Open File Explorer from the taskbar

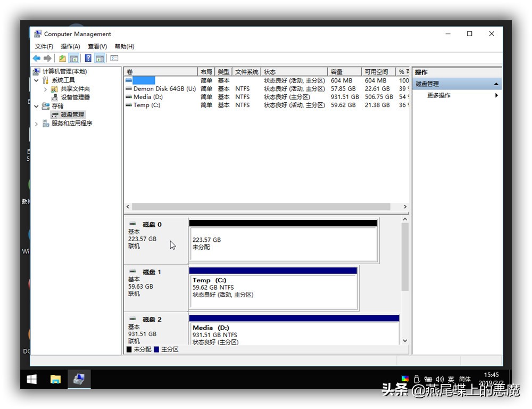click(x=56, y=379)
